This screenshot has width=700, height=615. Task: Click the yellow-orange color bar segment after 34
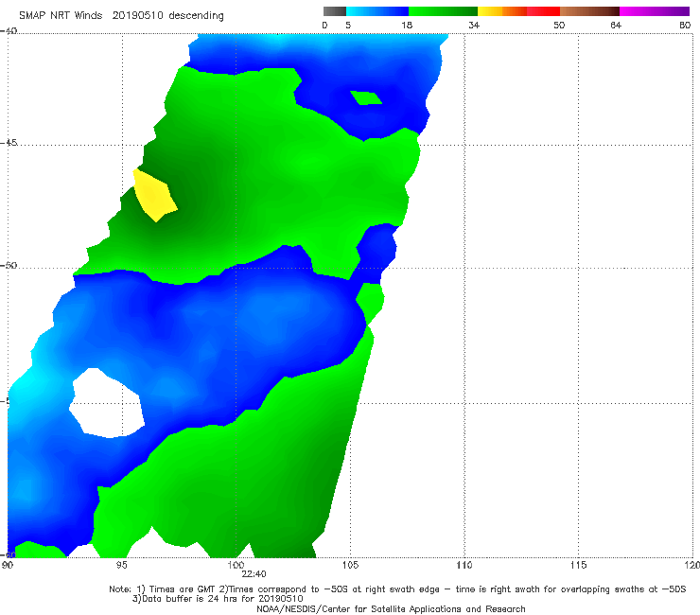coord(502,11)
